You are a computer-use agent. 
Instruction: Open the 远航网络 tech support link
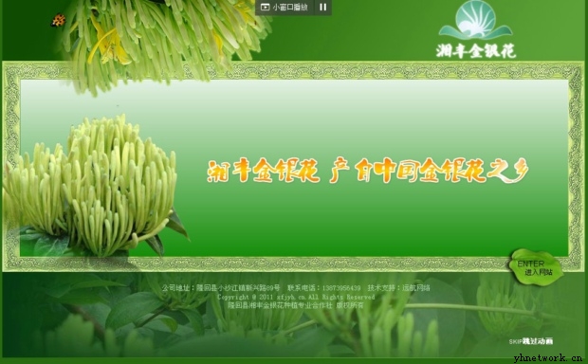click(416, 288)
